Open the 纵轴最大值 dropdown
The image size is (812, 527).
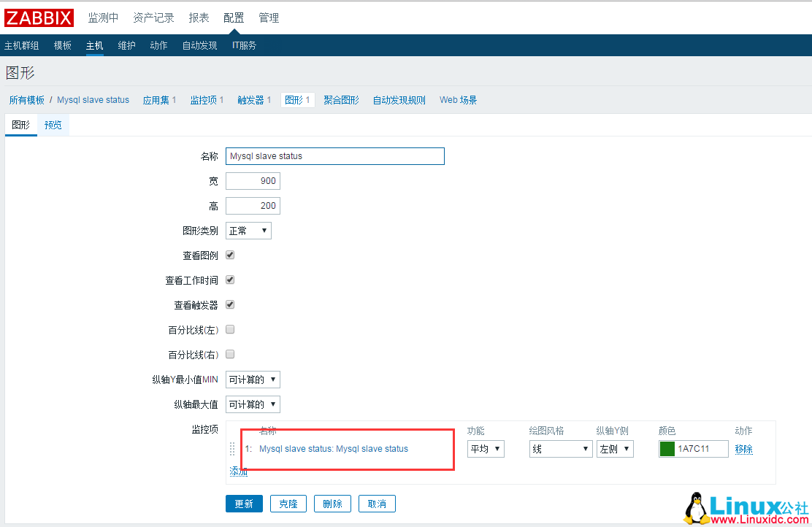(252, 404)
